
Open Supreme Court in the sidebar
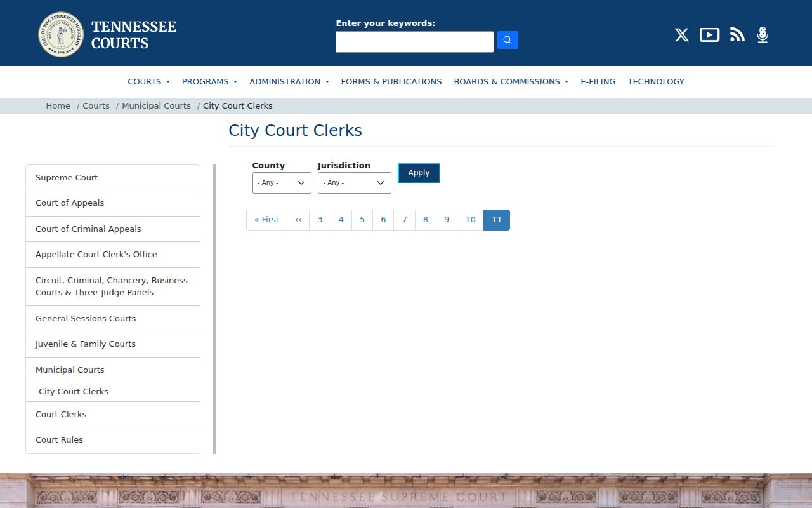(x=113, y=178)
